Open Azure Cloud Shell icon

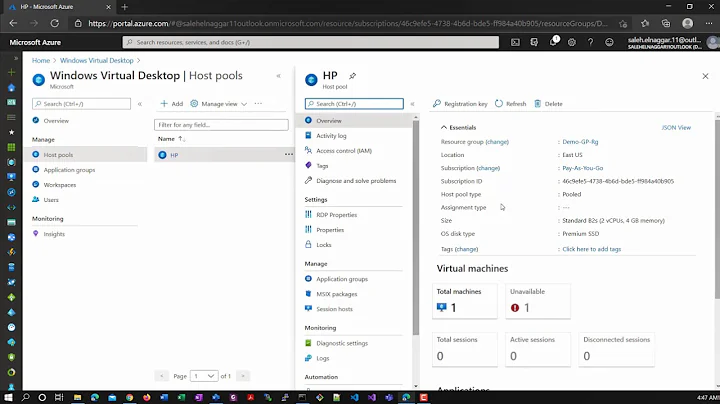(515, 42)
